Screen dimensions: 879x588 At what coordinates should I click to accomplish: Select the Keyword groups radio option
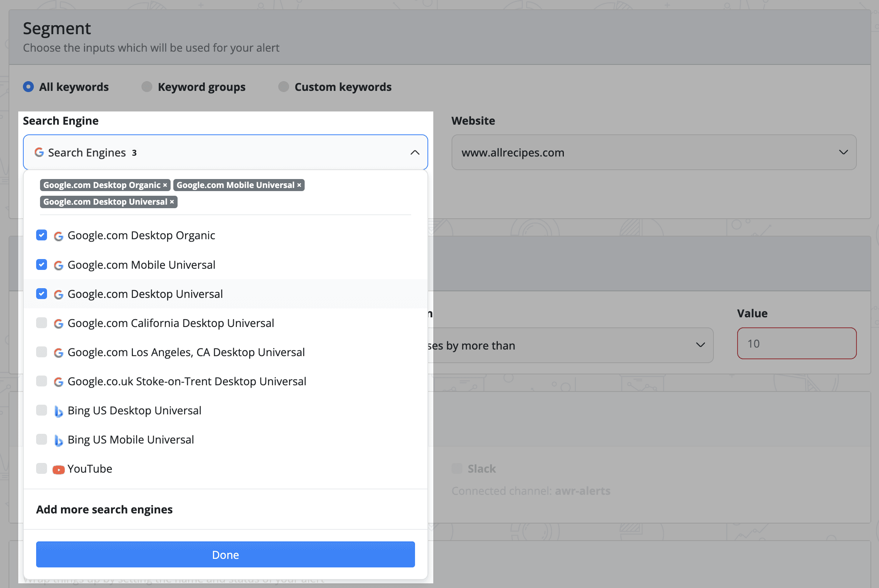pos(147,87)
